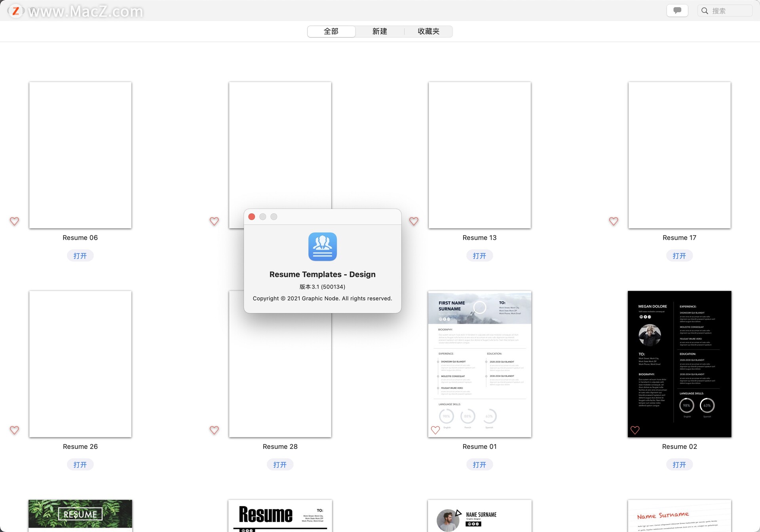The width and height of the screenshot is (760, 532).
Task: Open Resume 26 with 打开 button
Action: pyautogui.click(x=80, y=465)
